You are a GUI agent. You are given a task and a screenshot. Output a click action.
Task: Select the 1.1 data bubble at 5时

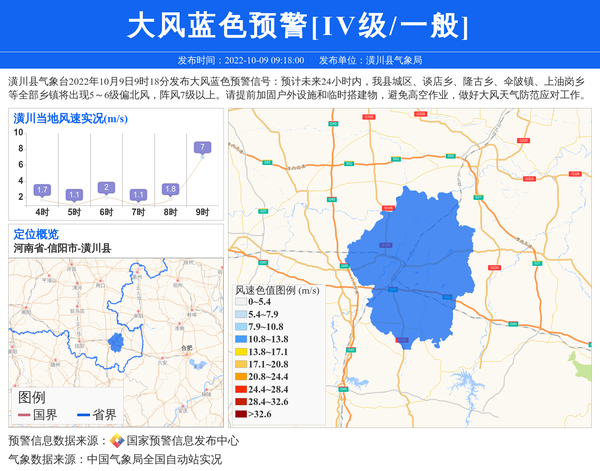74,195
